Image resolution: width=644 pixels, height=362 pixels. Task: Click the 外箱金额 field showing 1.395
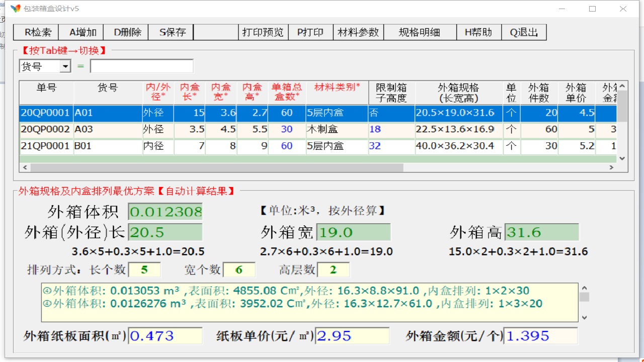(540, 336)
